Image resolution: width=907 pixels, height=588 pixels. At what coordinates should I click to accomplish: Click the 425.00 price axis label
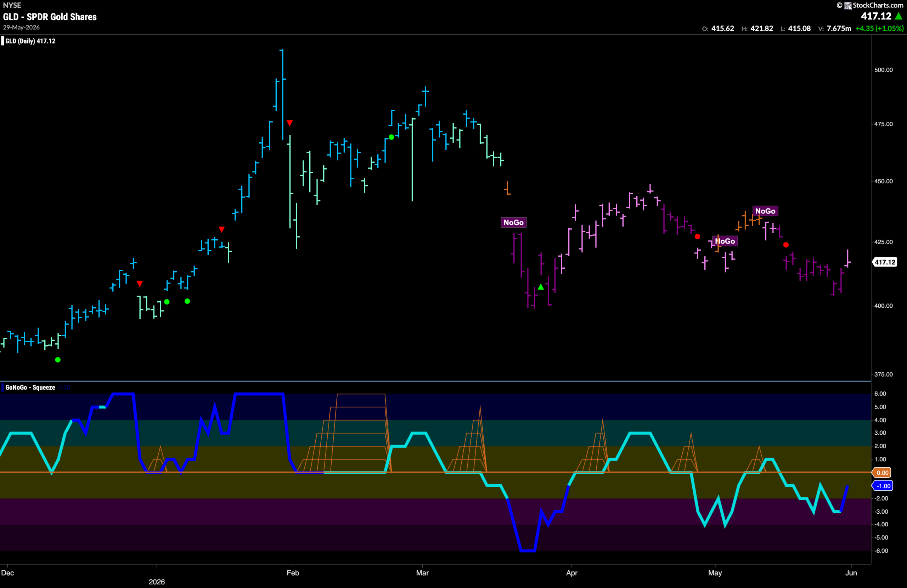pos(883,242)
